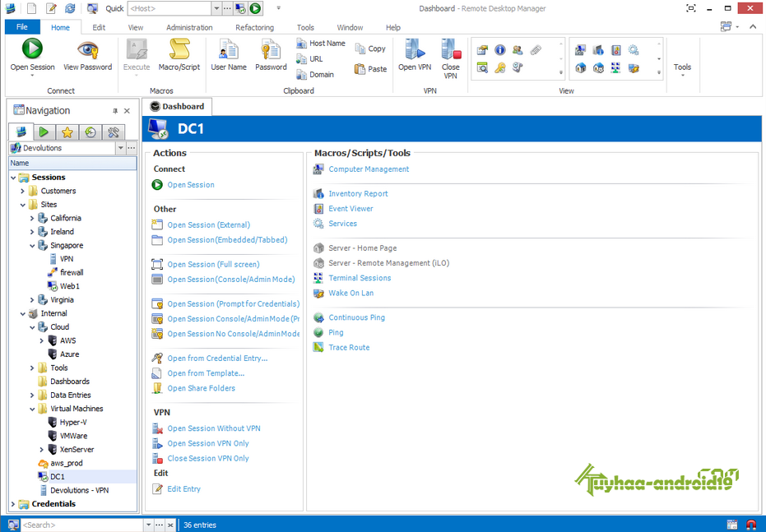Image resolution: width=766 pixels, height=532 pixels.
Task: Expand the Credentials node
Action: 13,504
